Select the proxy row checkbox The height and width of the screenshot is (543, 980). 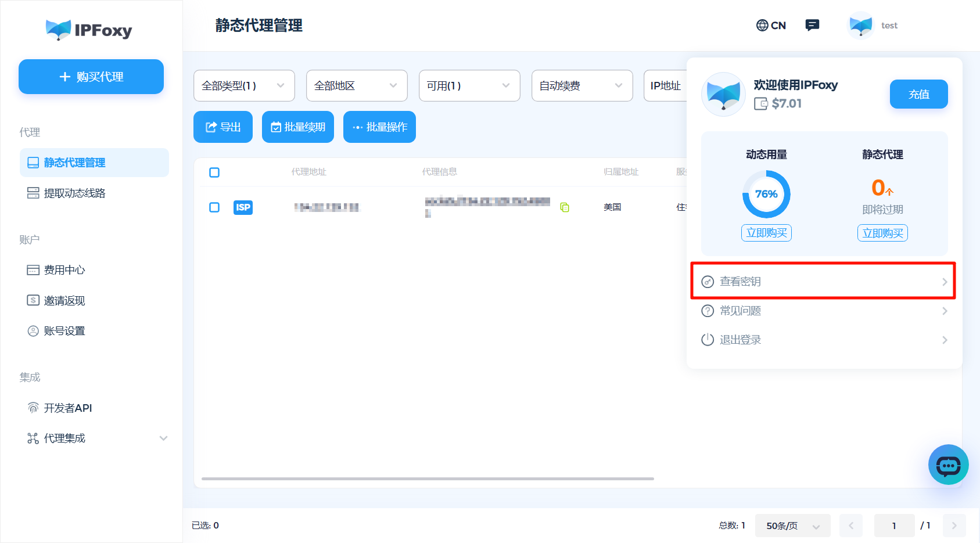(214, 207)
